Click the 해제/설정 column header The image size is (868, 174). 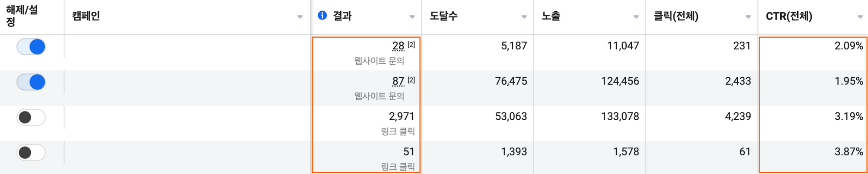coord(22,16)
